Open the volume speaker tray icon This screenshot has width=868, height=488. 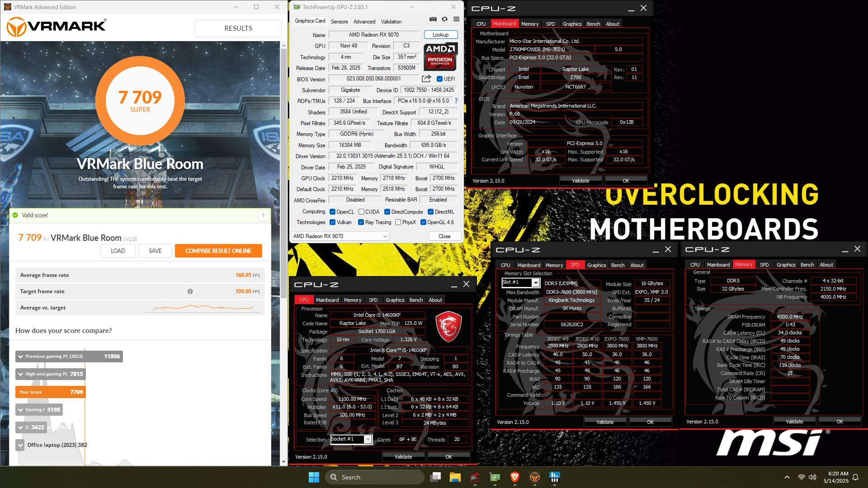pyautogui.click(x=812, y=477)
